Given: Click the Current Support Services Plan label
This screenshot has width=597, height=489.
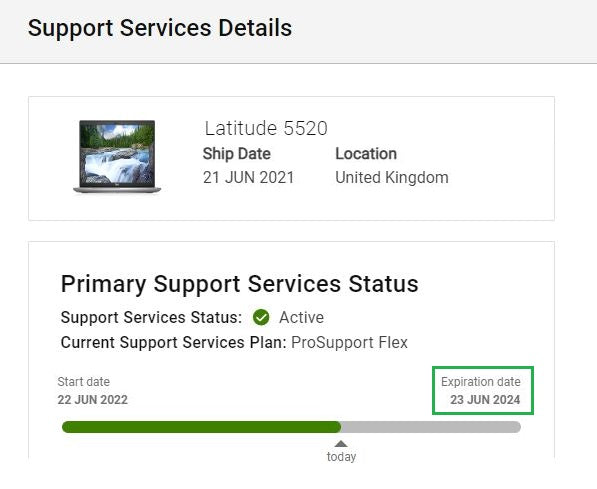Looking at the screenshot, I should click(x=173, y=342).
